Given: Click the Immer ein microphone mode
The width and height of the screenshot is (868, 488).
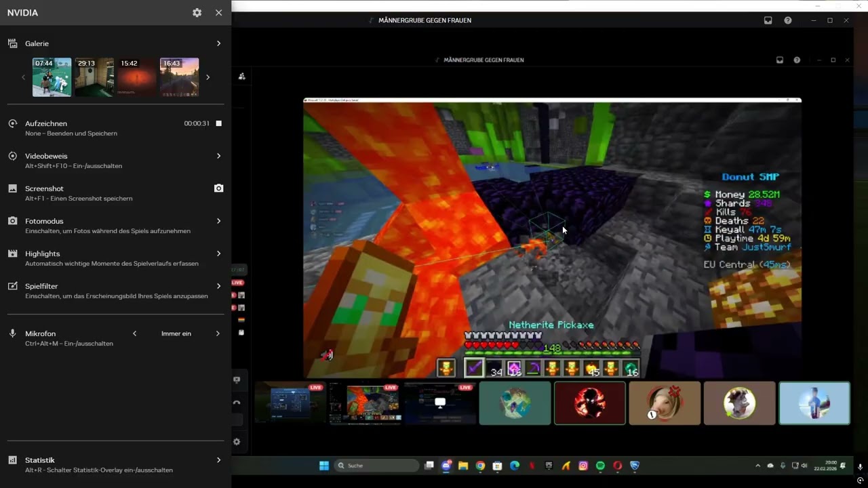Looking at the screenshot, I should [x=176, y=333].
